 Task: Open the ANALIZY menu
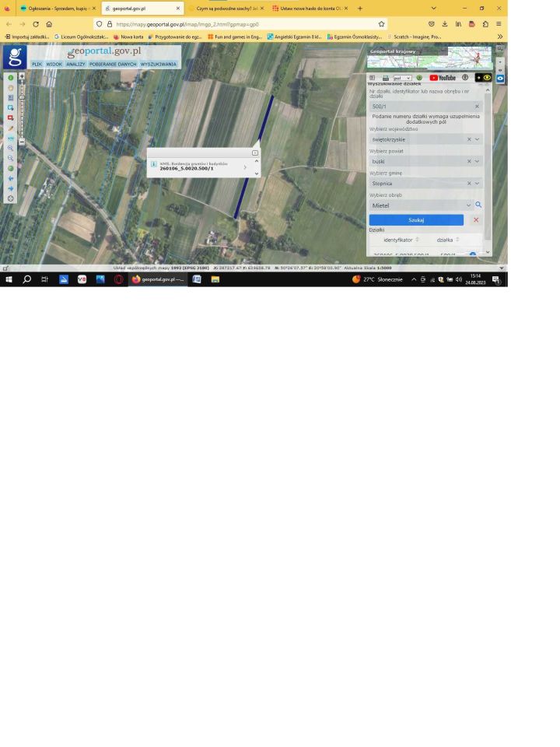[75, 64]
